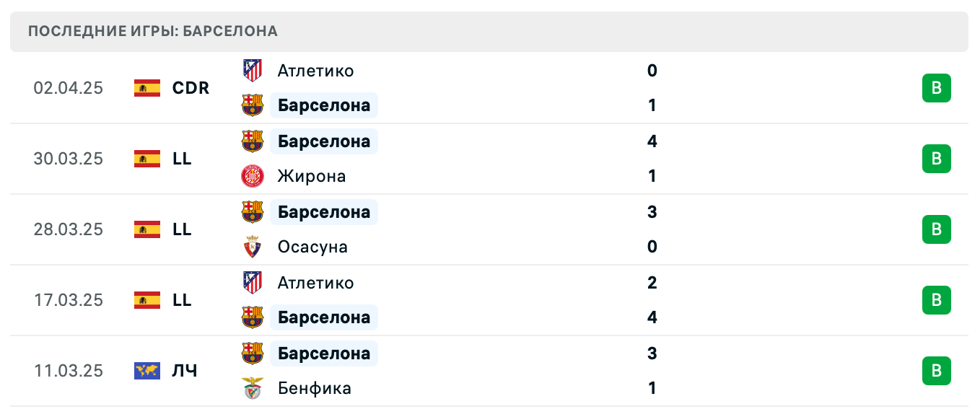This screenshot has height=417, width=980.
Task: Click the green win badge for 02.04.25
Action: (936, 88)
